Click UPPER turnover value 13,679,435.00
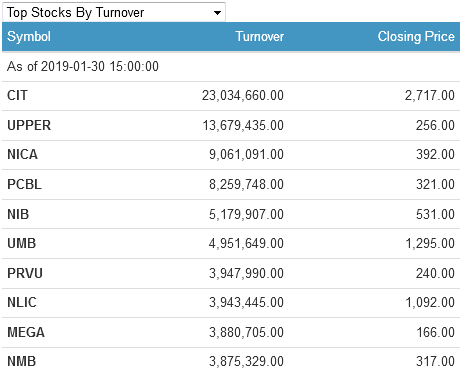 click(243, 125)
